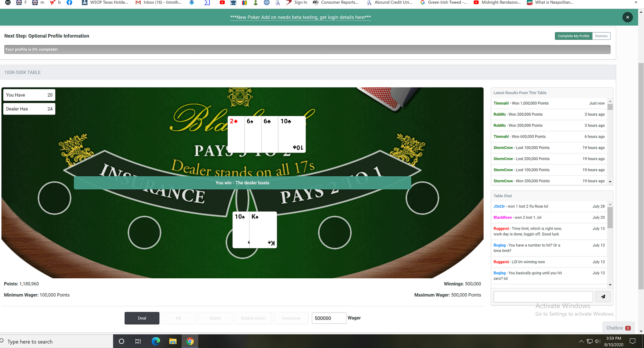Dismiss the profile information prompt
Viewport: 644px width, 348px height.
601,36
